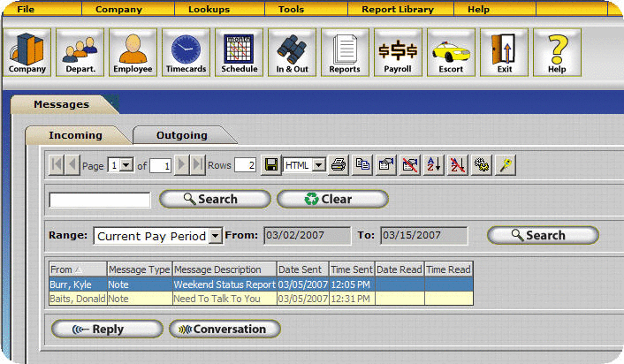Expand the Range Current Pay Period dropdown
The image size is (624, 364).
click(x=215, y=236)
